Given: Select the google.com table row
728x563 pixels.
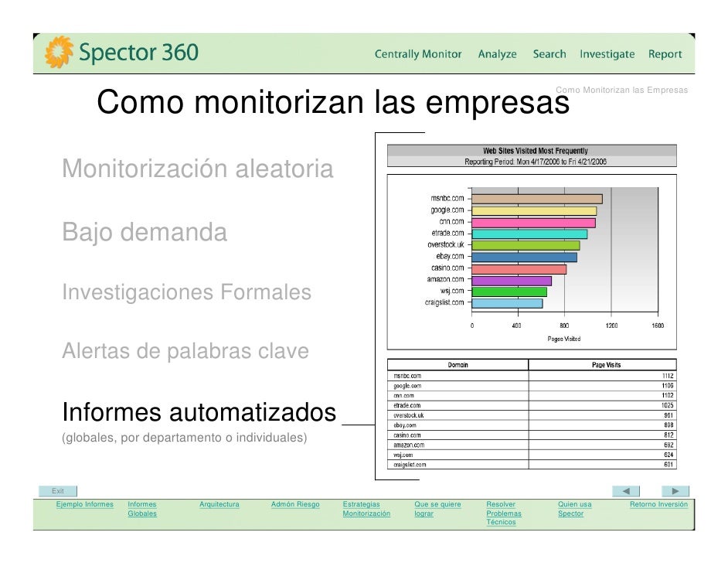Looking at the screenshot, I should coord(532,386).
